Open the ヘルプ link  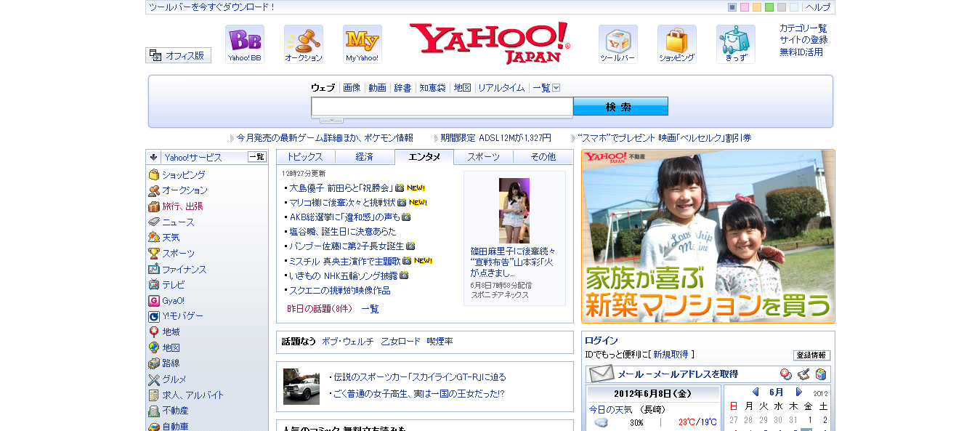(x=818, y=7)
